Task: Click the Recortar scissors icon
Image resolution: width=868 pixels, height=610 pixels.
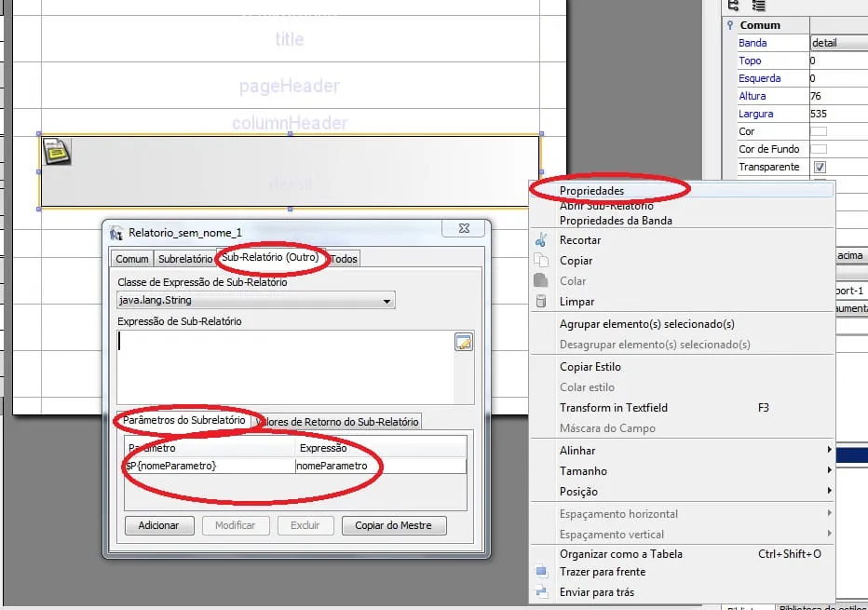Action: [x=541, y=240]
